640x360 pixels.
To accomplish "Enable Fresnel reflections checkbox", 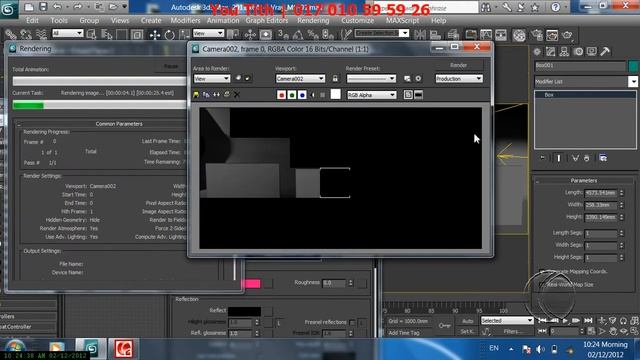I will pos(352,322).
